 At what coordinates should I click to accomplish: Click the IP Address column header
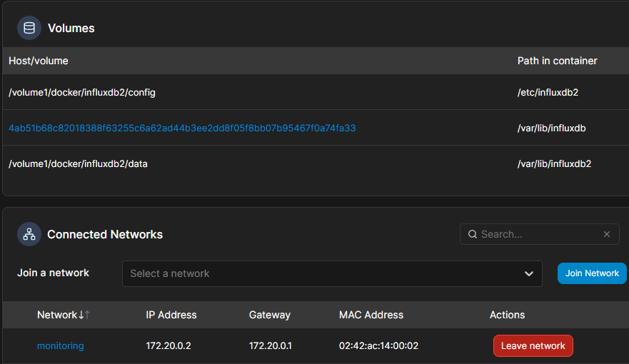point(171,315)
